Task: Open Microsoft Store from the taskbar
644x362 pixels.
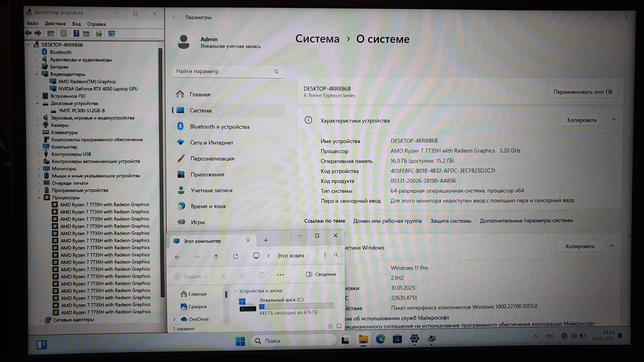Action: click(x=397, y=339)
